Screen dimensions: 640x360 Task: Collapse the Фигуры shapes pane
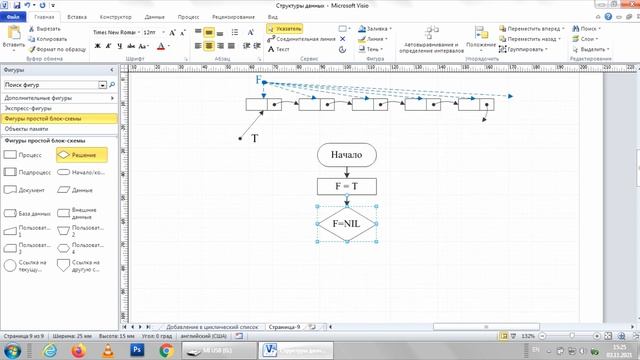point(112,70)
